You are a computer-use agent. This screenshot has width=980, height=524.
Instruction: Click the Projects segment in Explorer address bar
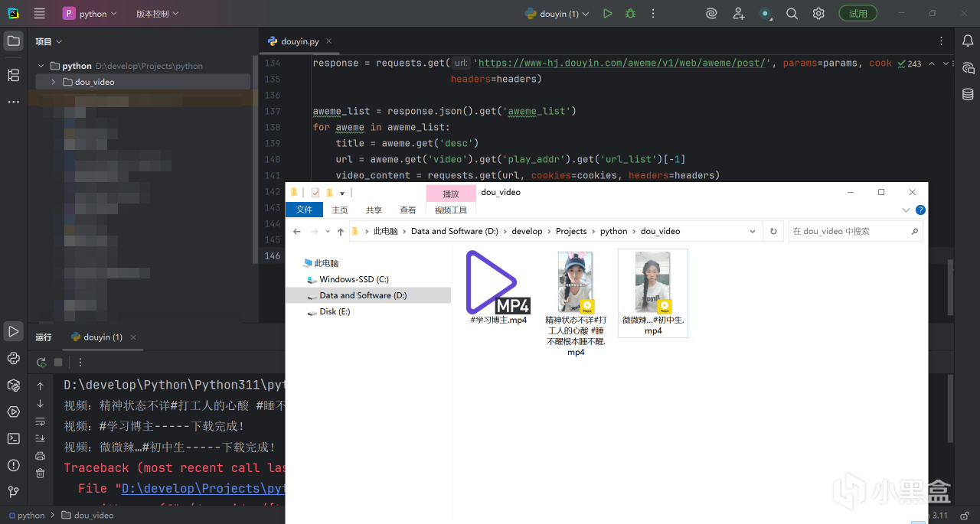(x=571, y=231)
